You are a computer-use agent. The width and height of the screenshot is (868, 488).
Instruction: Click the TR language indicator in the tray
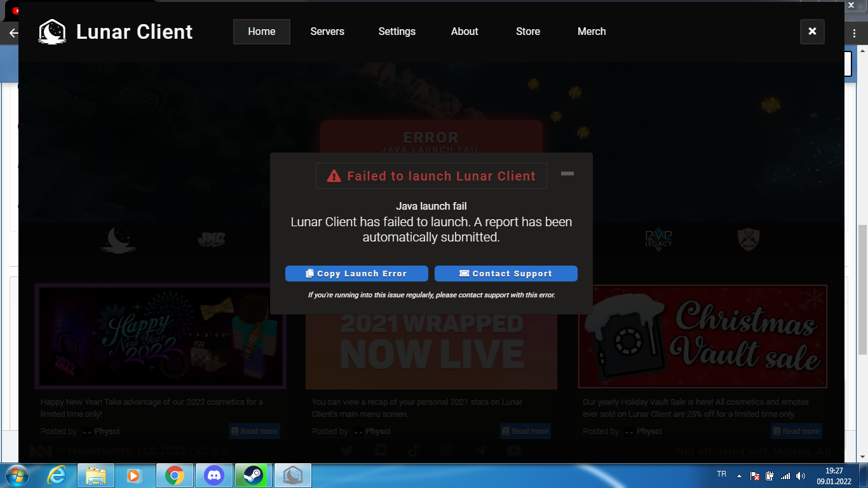721,474
